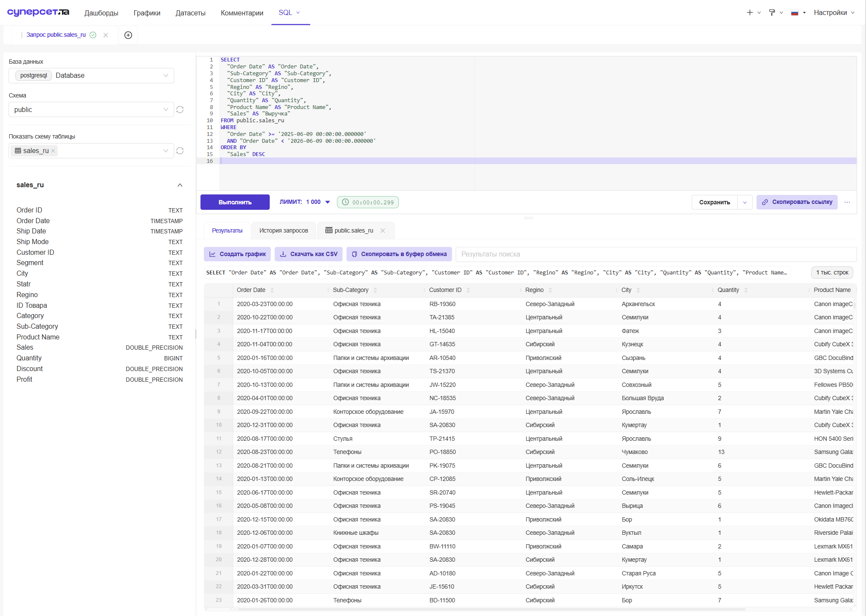Image resolution: width=866 pixels, height=616 pixels.
Task: Open query tab options dots menu
Action: point(21,35)
